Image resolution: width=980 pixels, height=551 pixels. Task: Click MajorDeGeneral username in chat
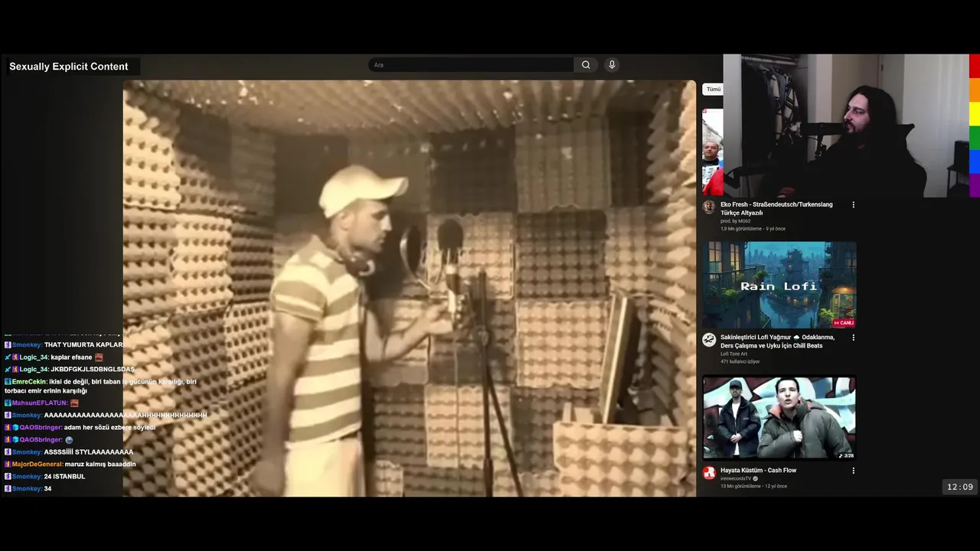point(38,465)
